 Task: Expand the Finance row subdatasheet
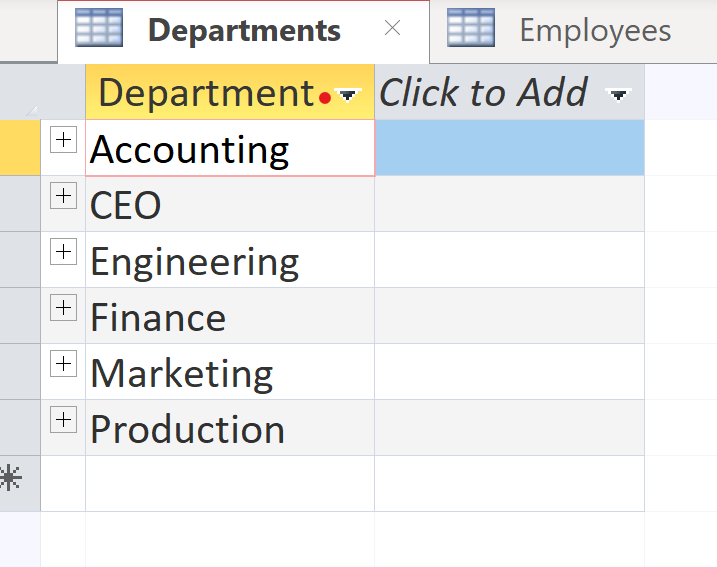[x=63, y=308]
